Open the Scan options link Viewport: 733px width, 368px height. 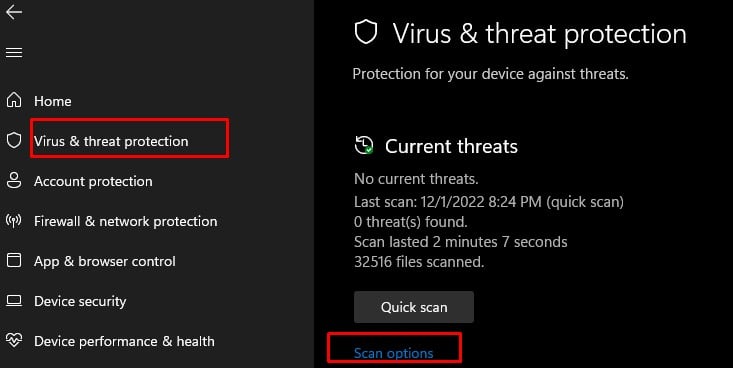tap(394, 353)
